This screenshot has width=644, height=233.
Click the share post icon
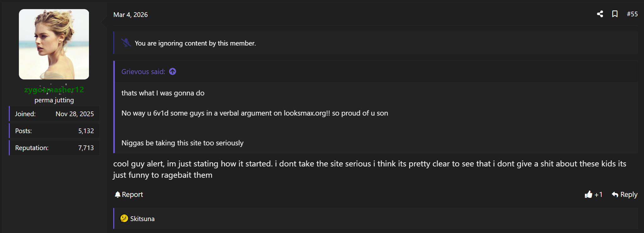tap(600, 14)
